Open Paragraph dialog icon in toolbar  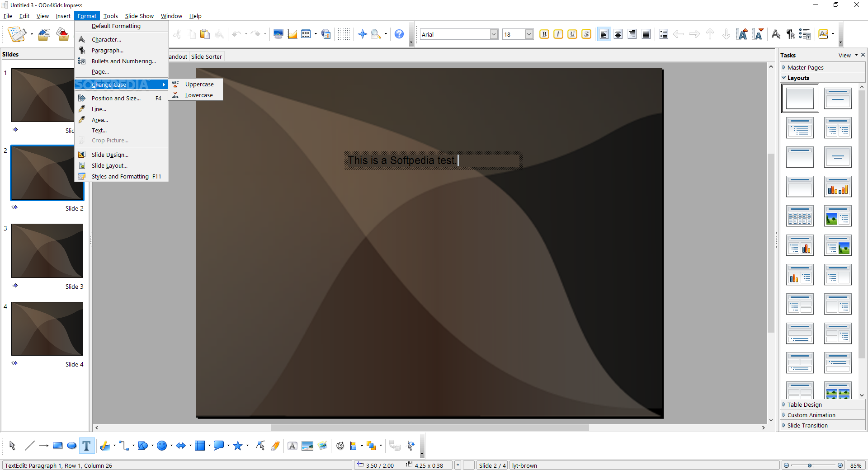point(790,34)
